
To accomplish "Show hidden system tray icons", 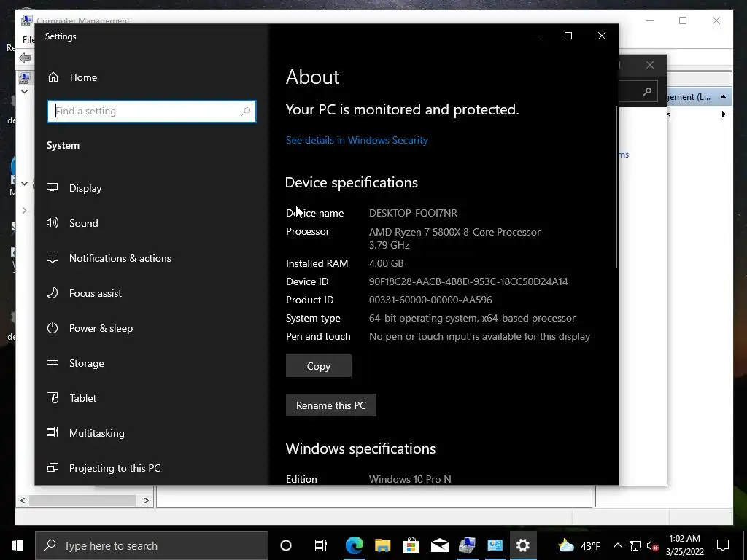I will tap(617, 545).
